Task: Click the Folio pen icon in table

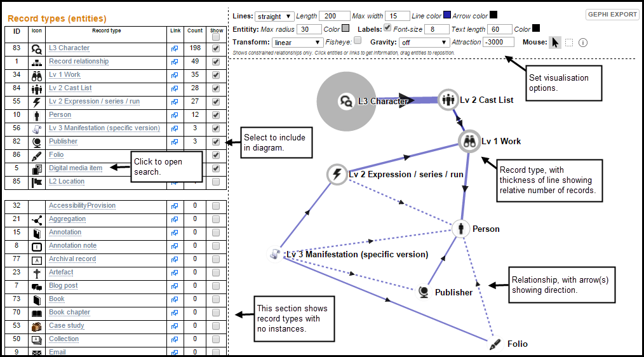Action: (37, 156)
